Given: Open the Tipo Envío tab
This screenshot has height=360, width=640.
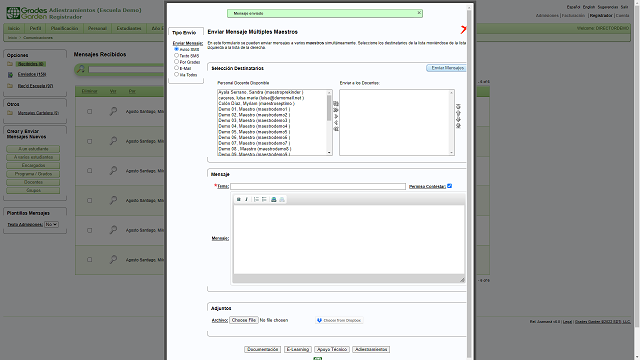Looking at the screenshot, I should coord(184,32).
